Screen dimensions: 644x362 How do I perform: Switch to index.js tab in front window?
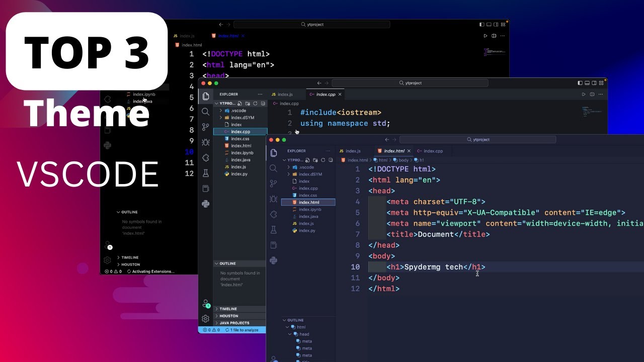click(x=354, y=151)
